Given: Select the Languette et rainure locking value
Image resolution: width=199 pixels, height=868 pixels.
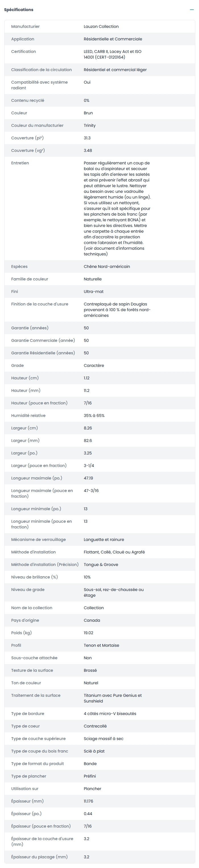Looking at the screenshot, I should click(x=104, y=540).
